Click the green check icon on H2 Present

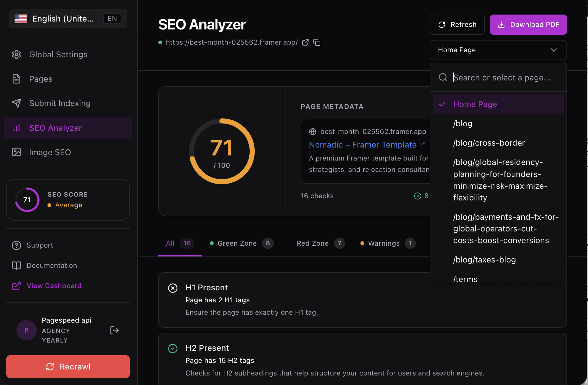pyautogui.click(x=173, y=349)
